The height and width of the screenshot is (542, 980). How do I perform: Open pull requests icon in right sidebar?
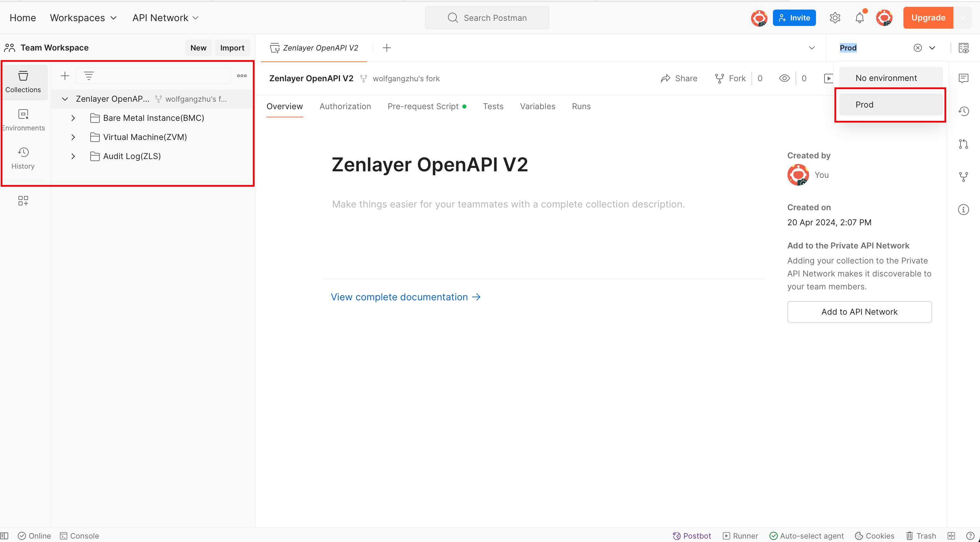(963, 144)
